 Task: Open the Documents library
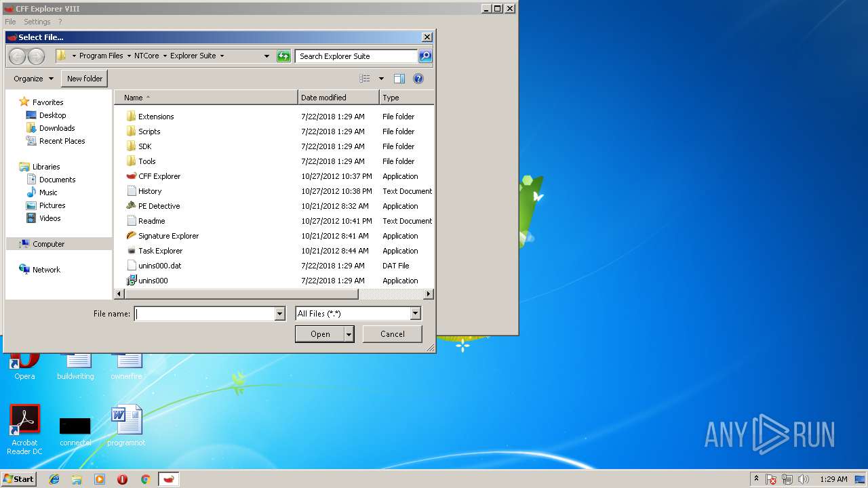pos(57,180)
